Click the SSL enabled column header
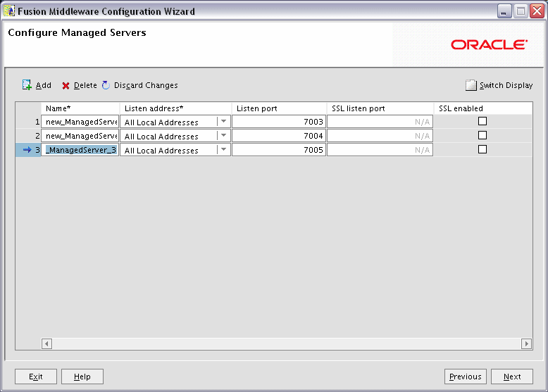Image resolution: width=548 pixels, height=392 pixels. 483,108
